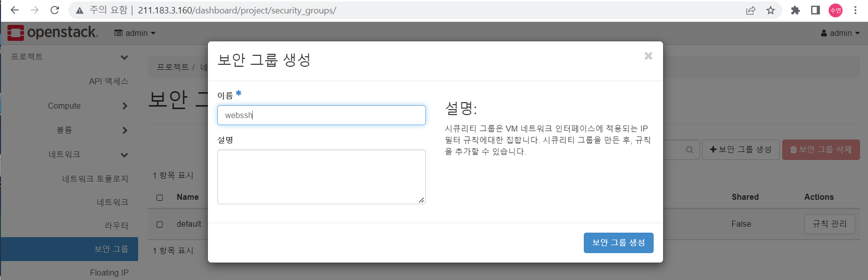Click the blue 보안 그룹 생성 submit button
Viewport: 868px width, 280px height.
point(618,243)
